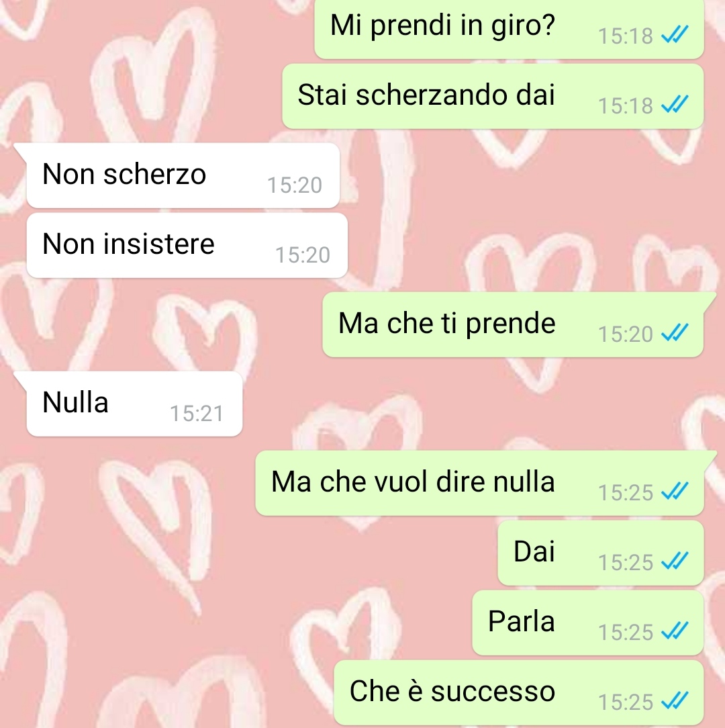This screenshot has height=728, width=725.
Task: Click read ticks on 'Ma che vuol dire nulla'
Action: click(x=675, y=491)
